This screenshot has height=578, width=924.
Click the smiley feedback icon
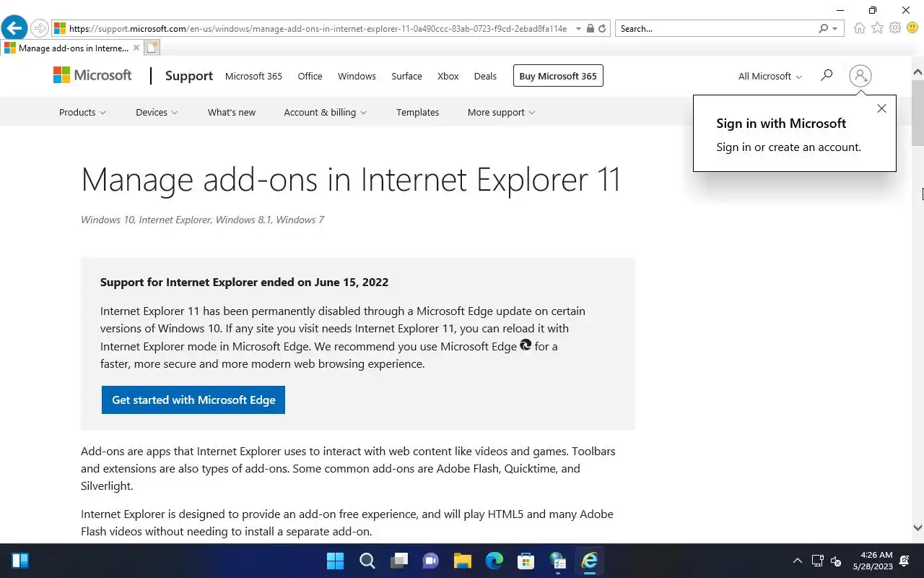pos(912,28)
